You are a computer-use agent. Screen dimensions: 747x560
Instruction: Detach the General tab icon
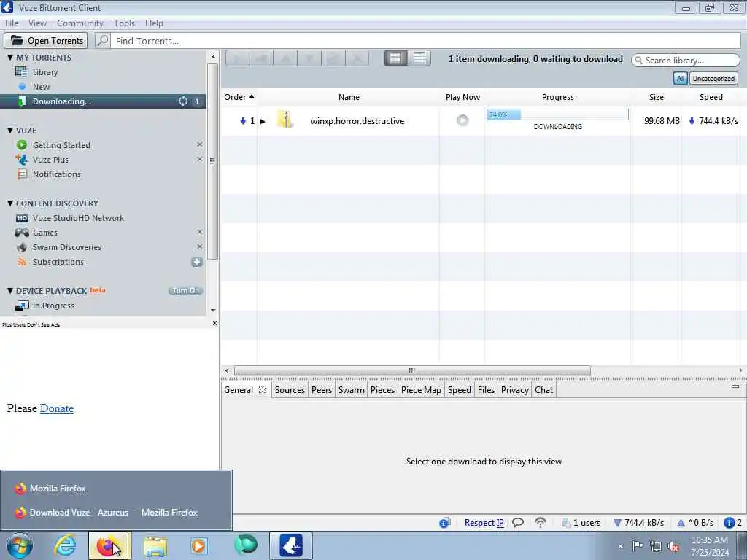coord(263,389)
